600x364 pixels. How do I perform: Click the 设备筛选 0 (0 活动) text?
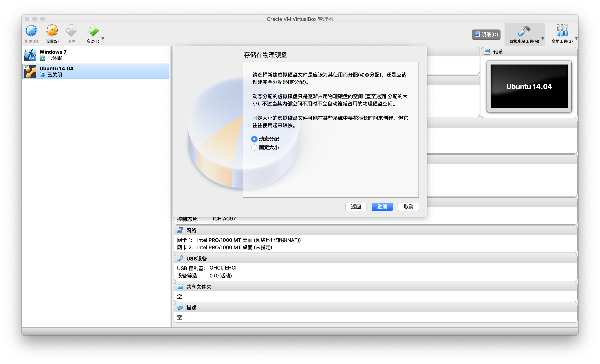(204, 276)
